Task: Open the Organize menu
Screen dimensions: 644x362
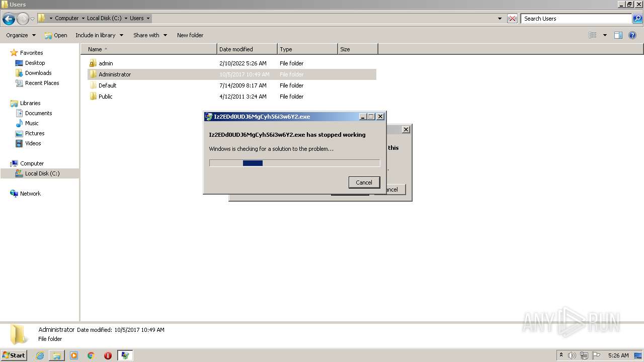Action: [x=21, y=35]
